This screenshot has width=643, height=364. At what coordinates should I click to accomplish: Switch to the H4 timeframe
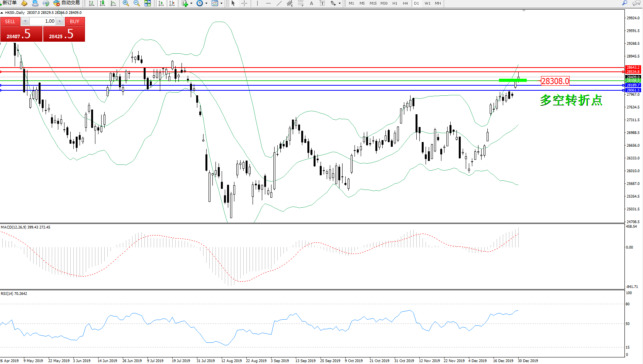coord(405,3)
